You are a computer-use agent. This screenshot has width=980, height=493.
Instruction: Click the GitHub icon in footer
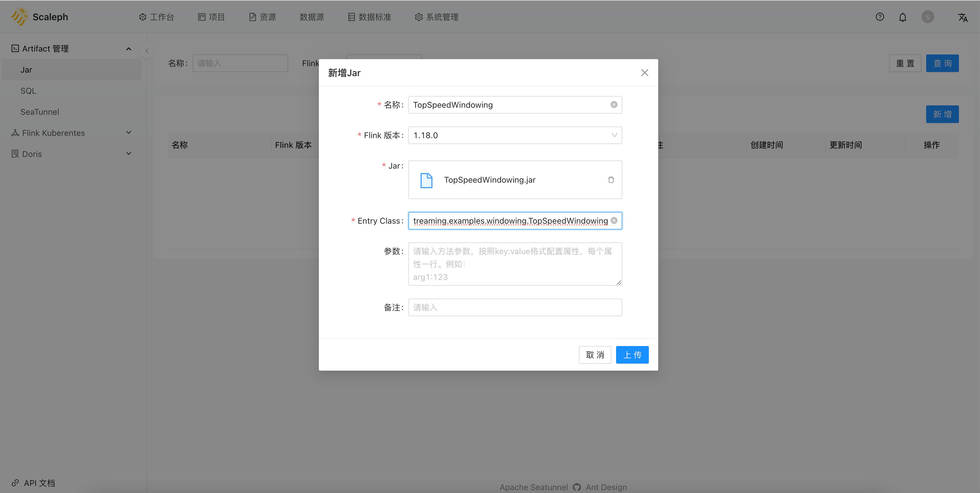pyautogui.click(x=576, y=487)
